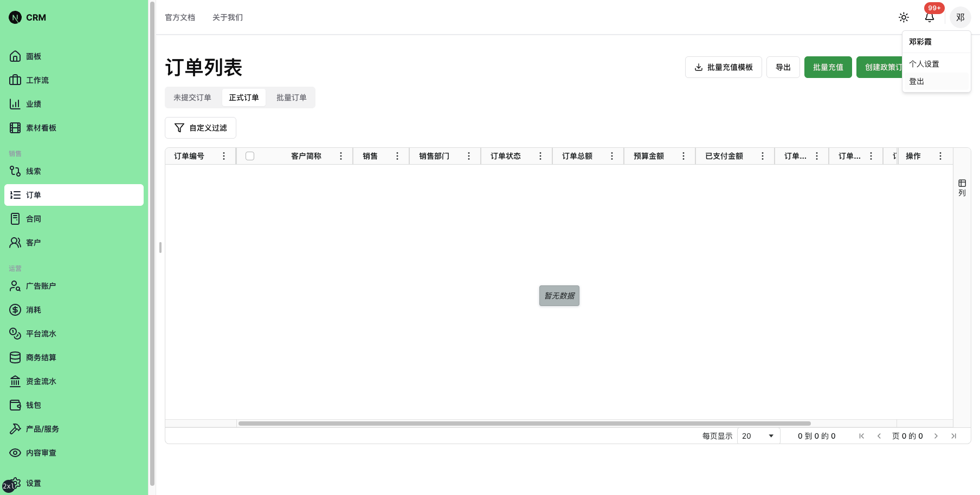Image resolution: width=980 pixels, height=495 pixels.
Task: Click the 导出 button
Action: point(783,67)
